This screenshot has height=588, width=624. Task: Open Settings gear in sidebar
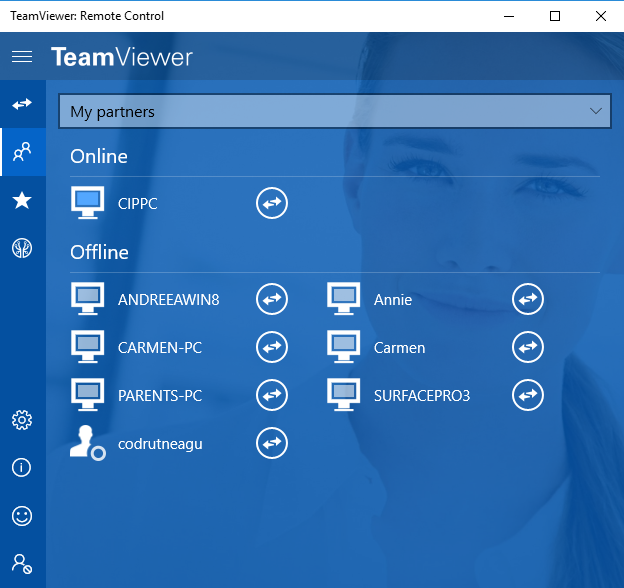click(x=22, y=420)
